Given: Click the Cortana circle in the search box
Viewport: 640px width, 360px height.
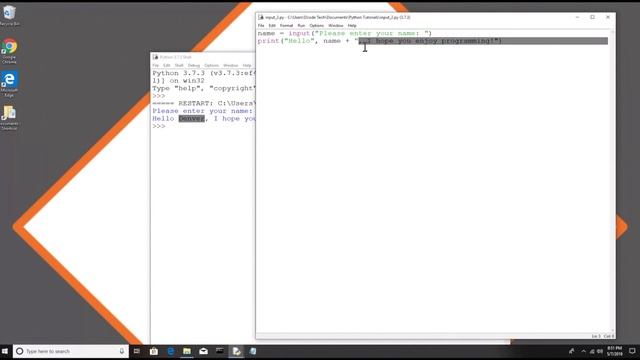Looking at the screenshot, I should tap(19, 351).
